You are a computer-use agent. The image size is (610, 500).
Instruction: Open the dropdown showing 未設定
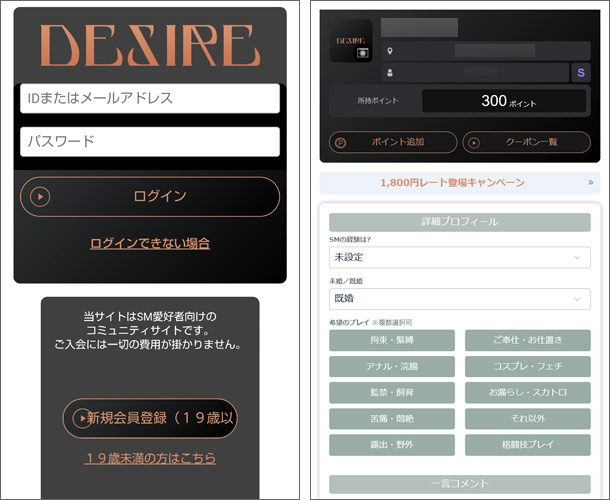click(459, 258)
